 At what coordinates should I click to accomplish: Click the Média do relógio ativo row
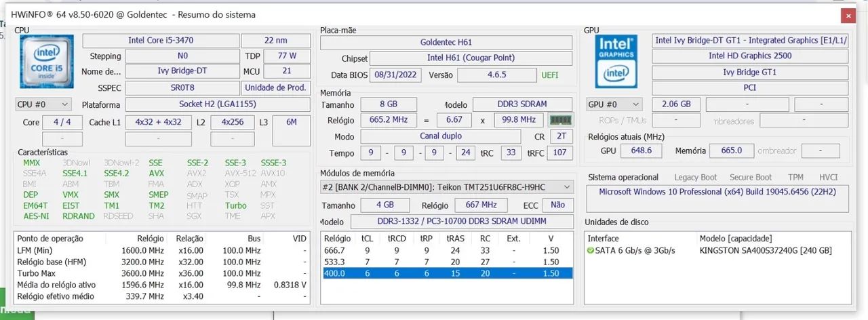click(x=162, y=285)
